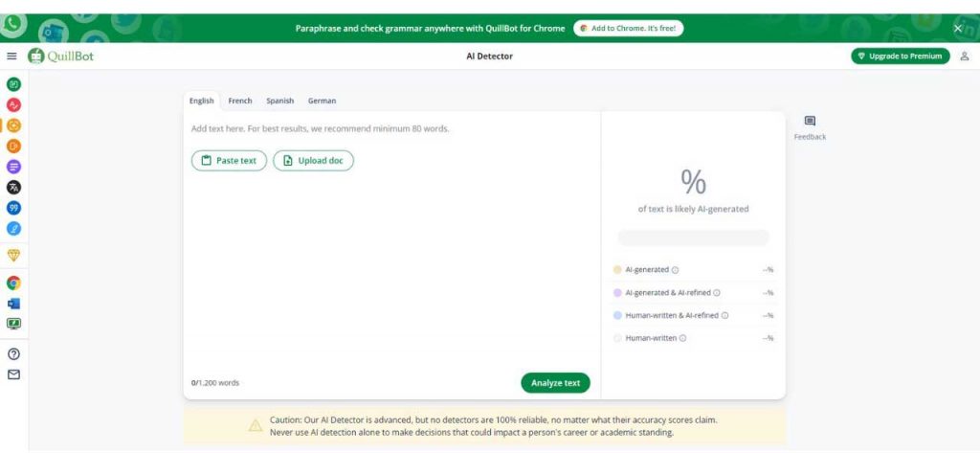The height and width of the screenshot is (453, 980).
Task: Open the Paraphraser tool in sidebar
Action: 13,84
